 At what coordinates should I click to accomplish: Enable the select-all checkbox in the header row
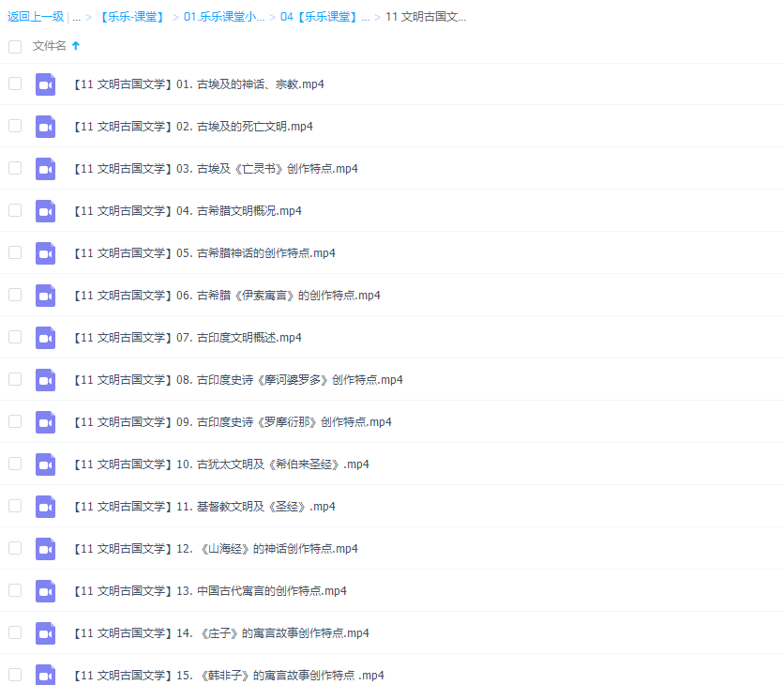(14, 45)
